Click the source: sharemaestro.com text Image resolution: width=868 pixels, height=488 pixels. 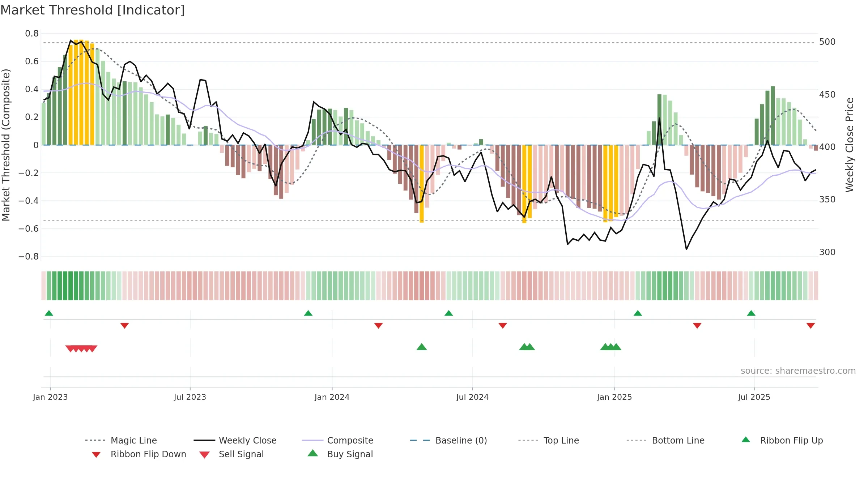click(798, 371)
